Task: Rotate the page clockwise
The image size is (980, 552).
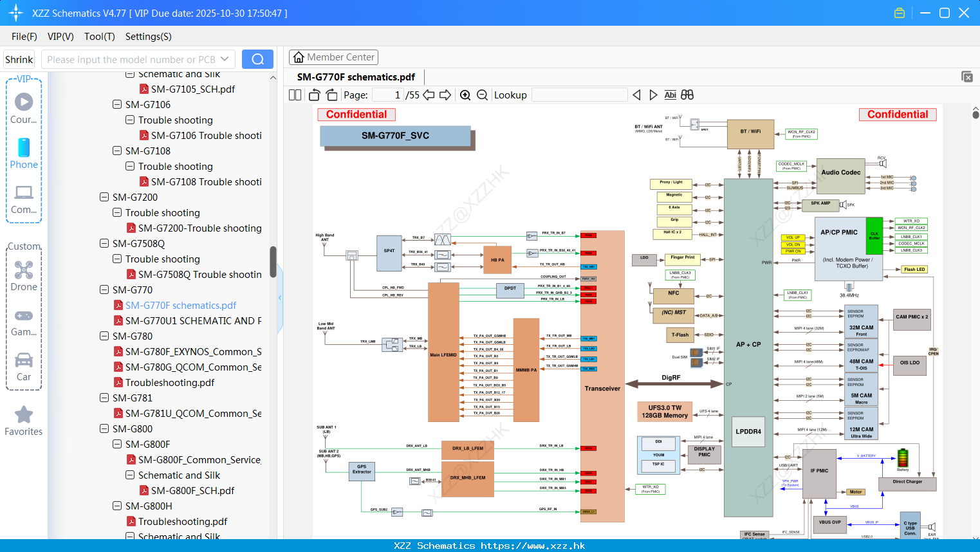Action: [331, 95]
